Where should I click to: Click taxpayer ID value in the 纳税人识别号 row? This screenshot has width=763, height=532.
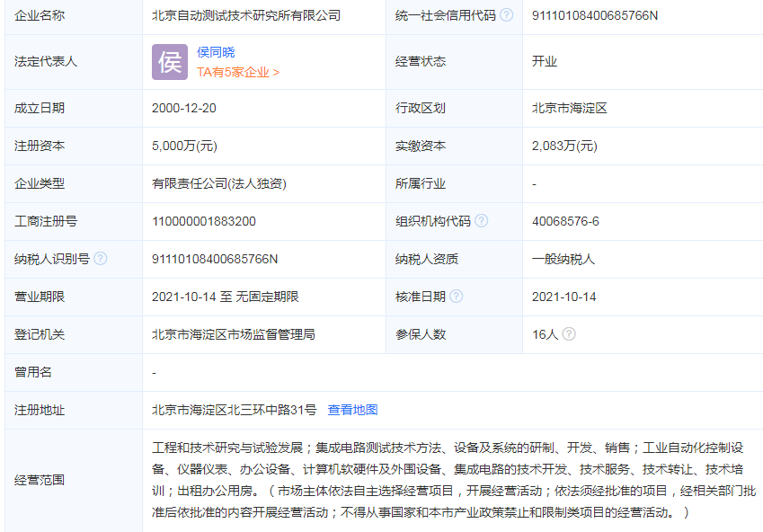pyautogui.click(x=215, y=259)
